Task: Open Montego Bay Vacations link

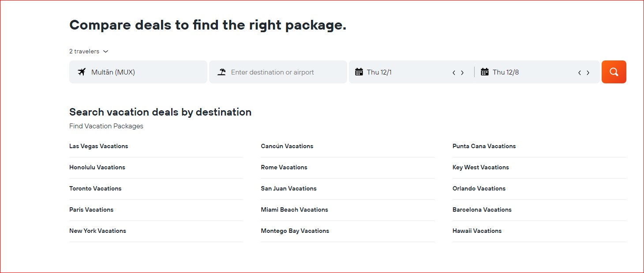Action: point(295,231)
